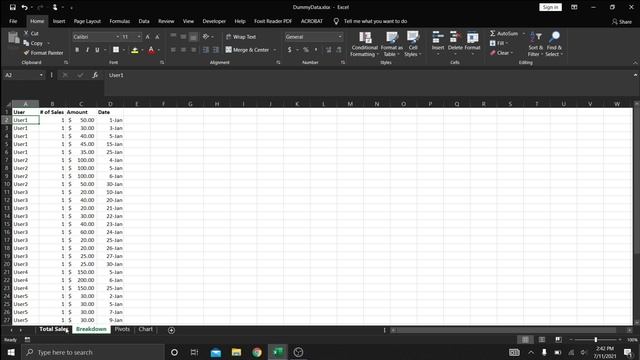Toggle Underline formatting
Screen dimensions: 640x360
[x=97, y=50]
